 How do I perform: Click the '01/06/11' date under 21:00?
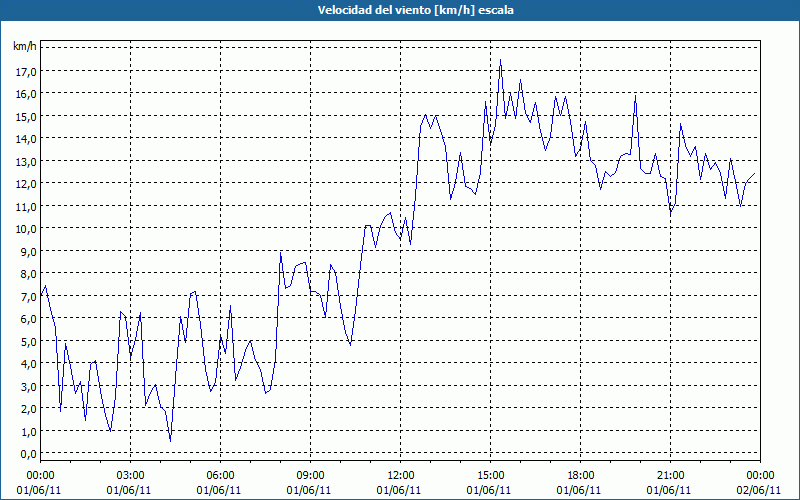[x=668, y=490]
